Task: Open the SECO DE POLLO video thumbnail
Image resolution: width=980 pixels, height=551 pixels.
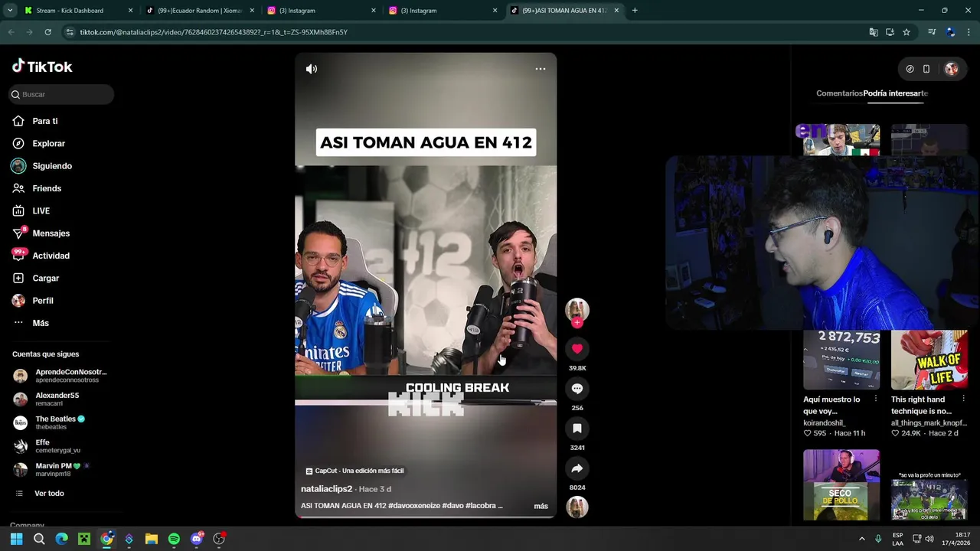Action: coord(841,484)
